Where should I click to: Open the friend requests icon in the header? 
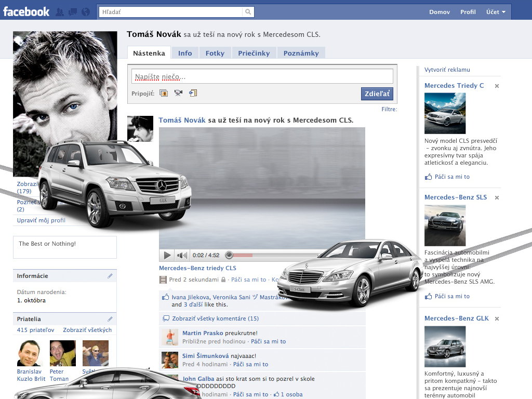coord(60,12)
